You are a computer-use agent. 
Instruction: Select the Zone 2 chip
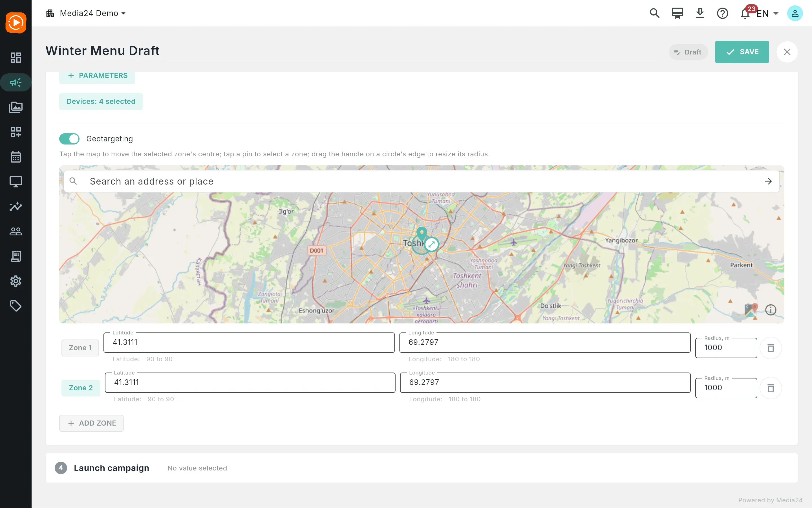coord(81,388)
